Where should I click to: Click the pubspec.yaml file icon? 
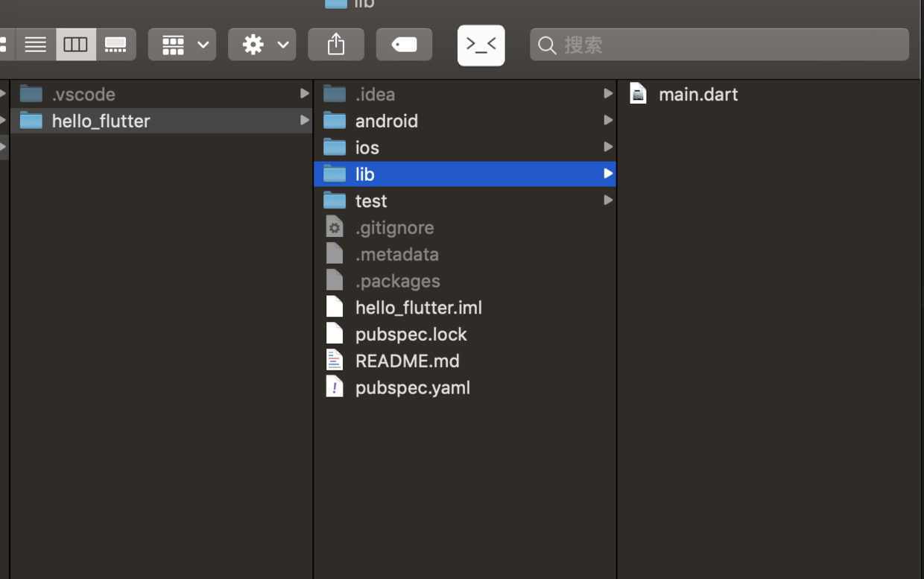tap(335, 387)
